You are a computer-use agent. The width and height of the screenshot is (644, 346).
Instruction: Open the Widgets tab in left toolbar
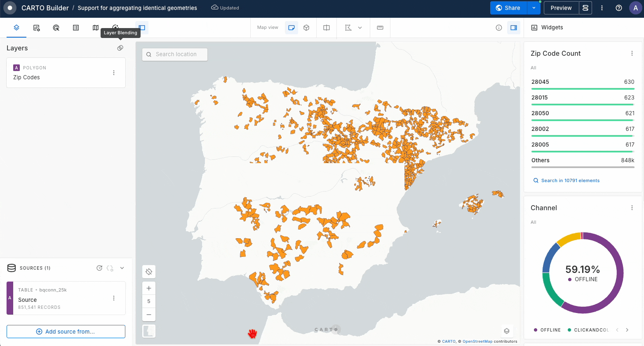pyautogui.click(x=36, y=28)
